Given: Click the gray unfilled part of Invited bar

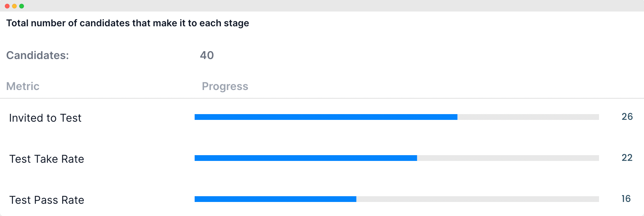Looking at the screenshot, I should pos(528,117).
